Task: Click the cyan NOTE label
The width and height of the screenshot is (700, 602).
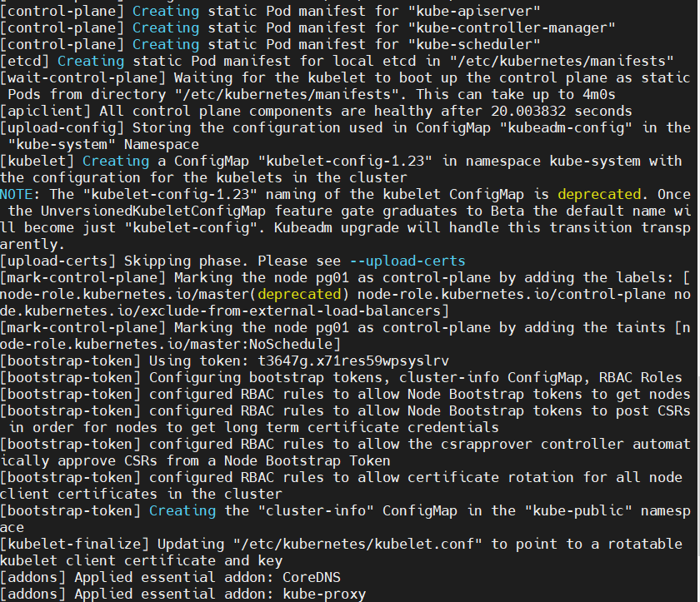Action: point(17,195)
